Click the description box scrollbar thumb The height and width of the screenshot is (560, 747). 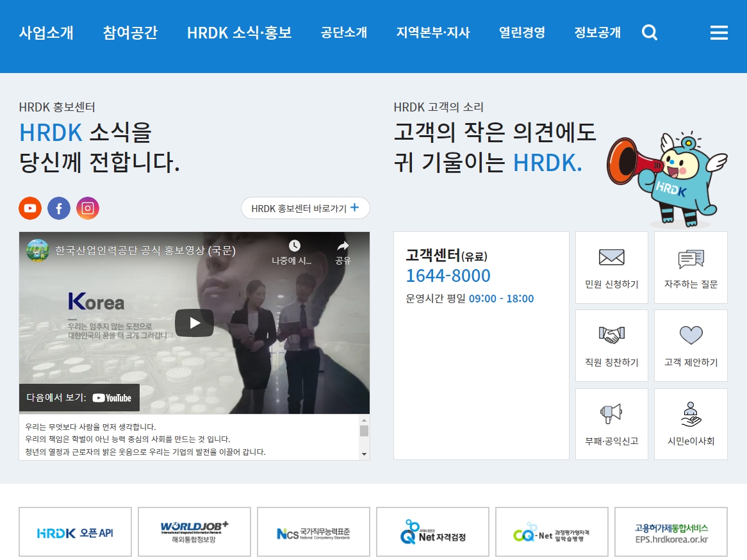tap(364, 431)
